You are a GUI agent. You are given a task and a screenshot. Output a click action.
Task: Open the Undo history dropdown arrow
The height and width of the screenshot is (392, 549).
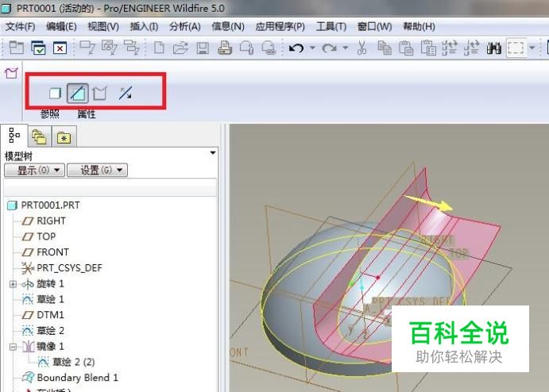pos(312,48)
